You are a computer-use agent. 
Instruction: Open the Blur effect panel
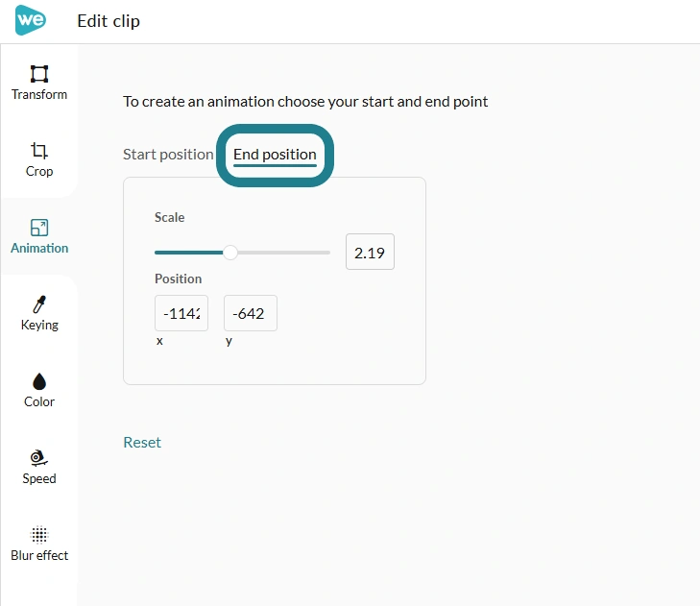pyautogui.click(x=39, y=544)
